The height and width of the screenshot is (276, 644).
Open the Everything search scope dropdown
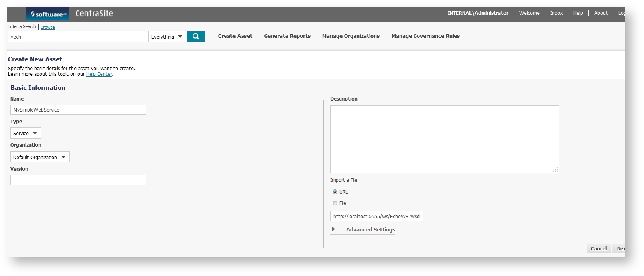[x=167, y=37]
